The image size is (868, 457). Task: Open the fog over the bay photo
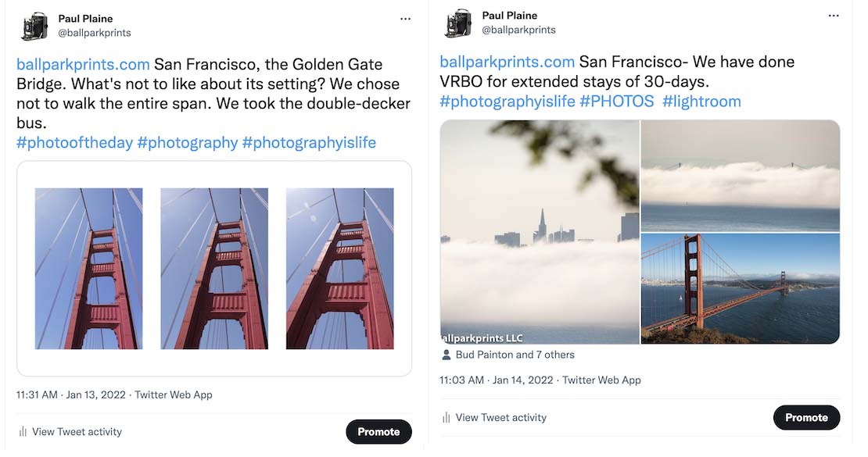[x=740, y=176]
